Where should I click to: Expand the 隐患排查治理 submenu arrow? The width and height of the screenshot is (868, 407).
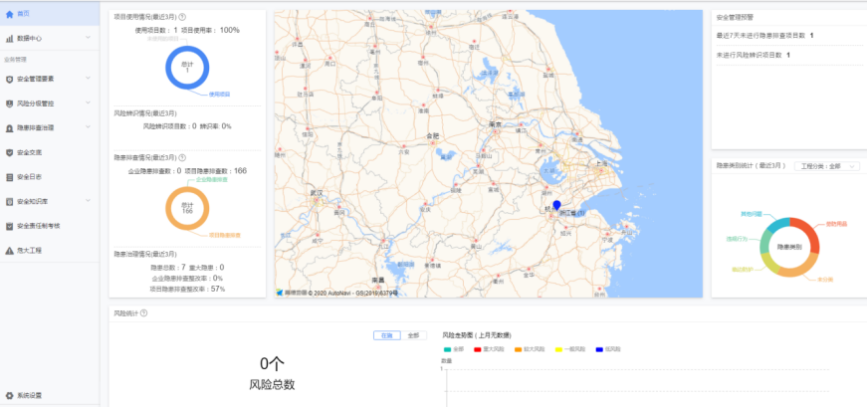click(x=89, y=128)
